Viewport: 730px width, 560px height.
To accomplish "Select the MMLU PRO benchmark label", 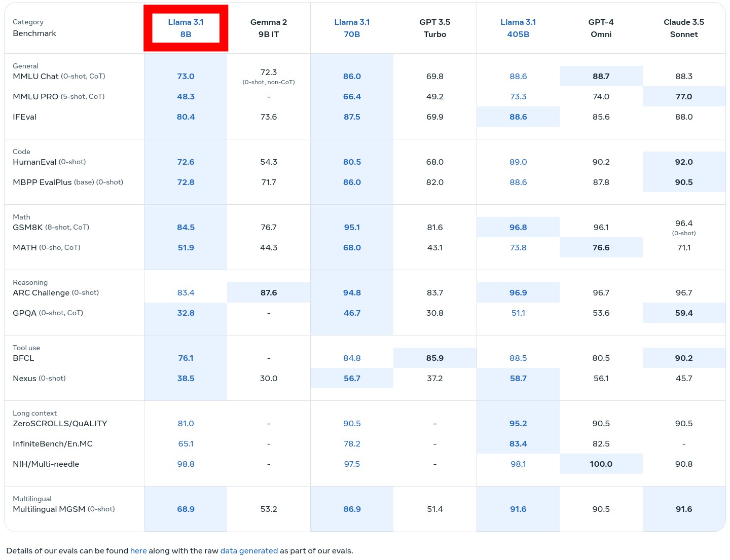I will pos(59,96).
